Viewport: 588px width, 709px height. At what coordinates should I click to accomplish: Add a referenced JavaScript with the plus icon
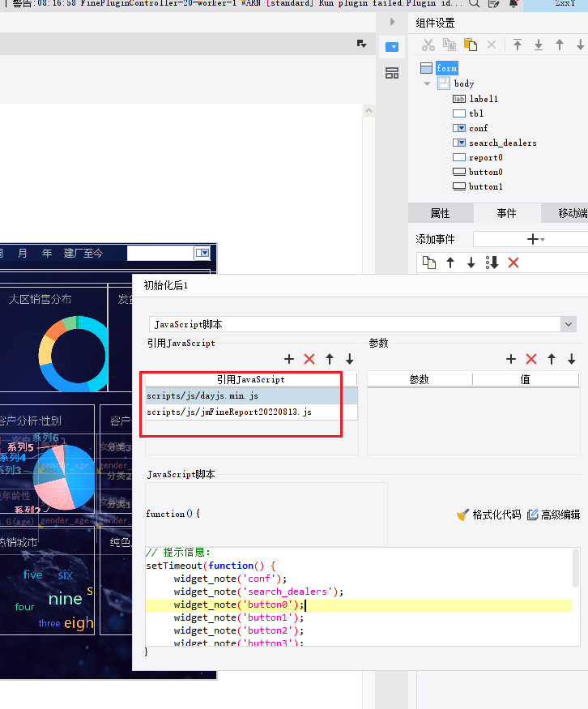click(x=289, y=359)
